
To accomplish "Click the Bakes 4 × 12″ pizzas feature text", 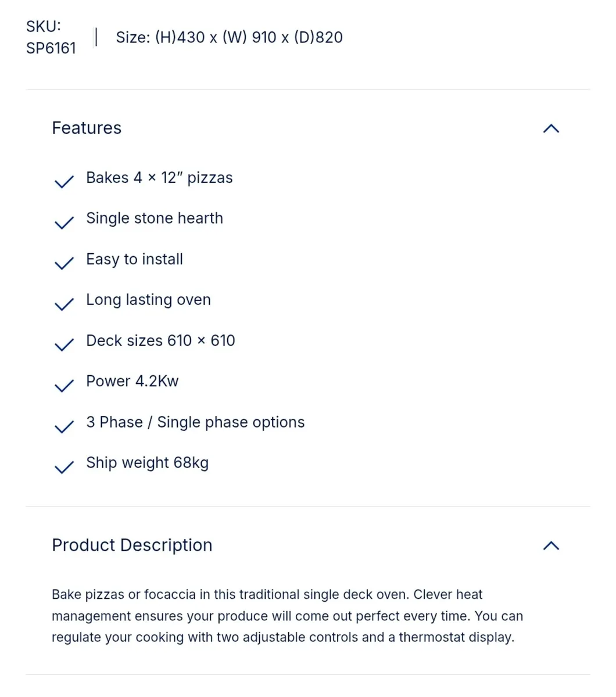I will pos(159,178).
